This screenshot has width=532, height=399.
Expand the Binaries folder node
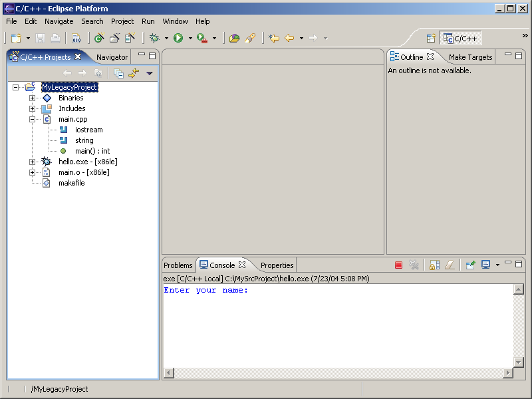pos(32,98)
